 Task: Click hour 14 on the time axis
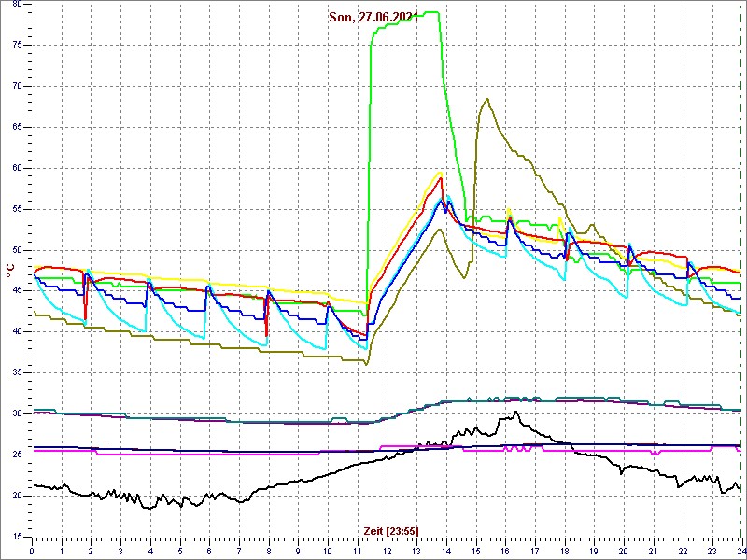445,551
